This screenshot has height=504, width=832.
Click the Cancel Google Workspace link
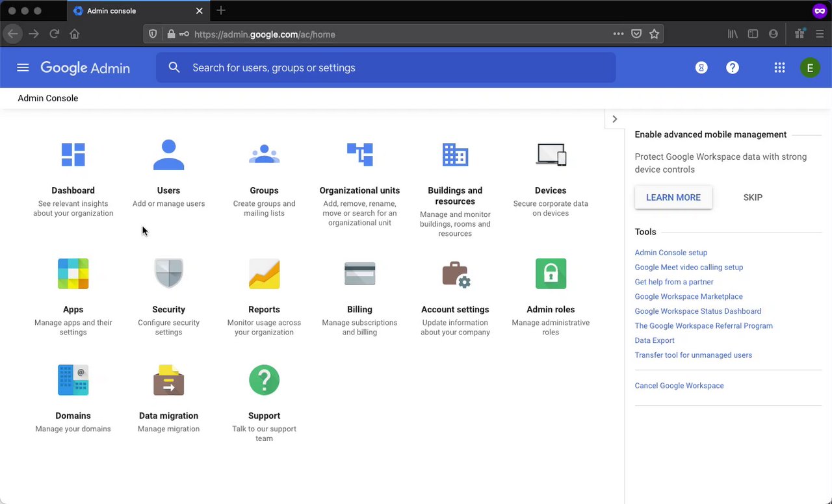tap(679, 386)
